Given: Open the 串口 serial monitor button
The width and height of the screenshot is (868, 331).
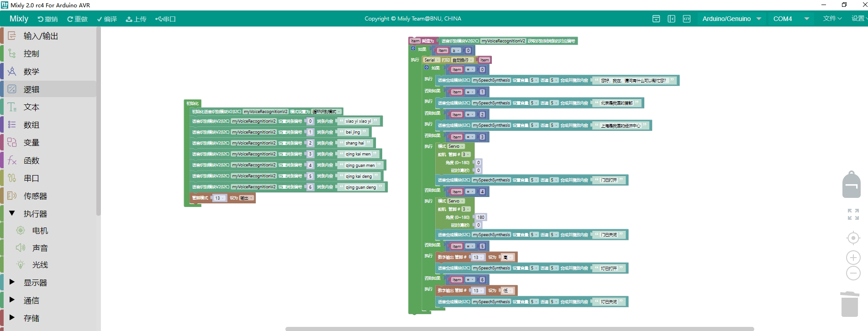Looking at the screenshot, I should [165, 19].
